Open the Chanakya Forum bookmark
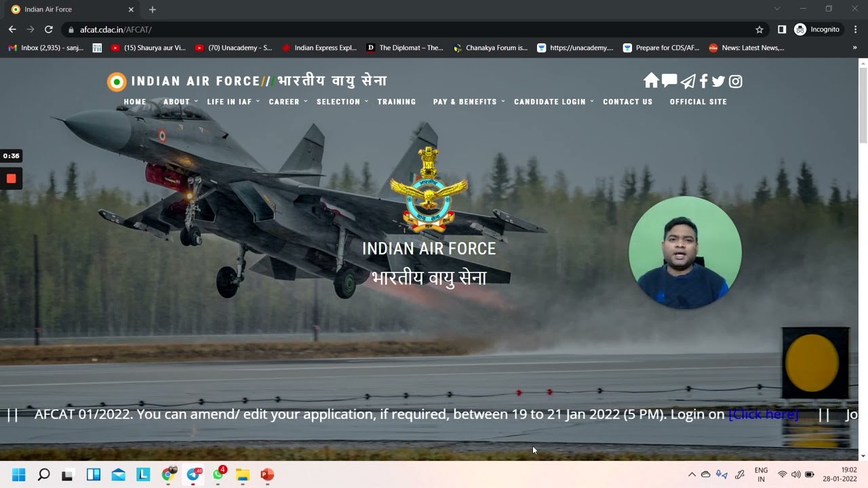Image resolution: width=868 pixels, height=488 pixels. 490,47
